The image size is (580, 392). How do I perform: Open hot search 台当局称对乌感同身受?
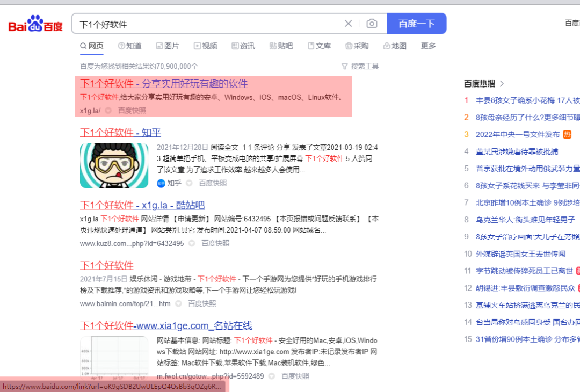528,322
